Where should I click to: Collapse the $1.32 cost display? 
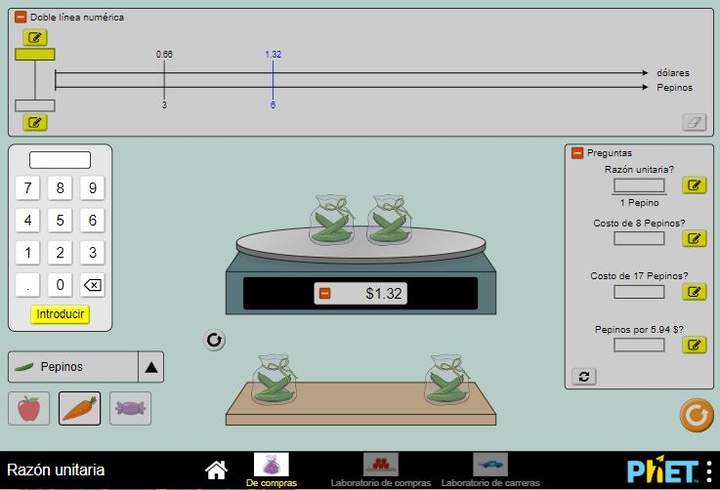324,293
